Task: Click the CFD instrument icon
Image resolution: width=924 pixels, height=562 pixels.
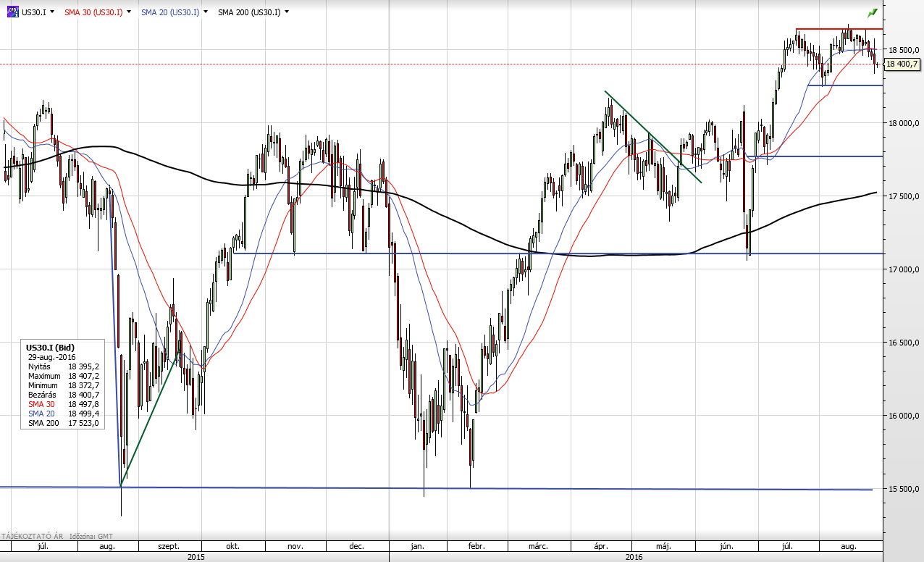Action: tap(12, 12)
